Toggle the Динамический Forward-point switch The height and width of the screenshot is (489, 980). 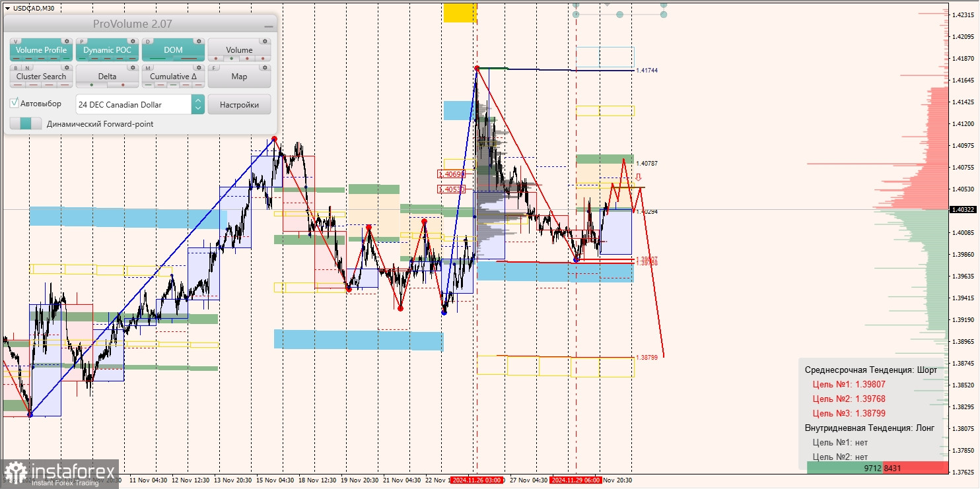26,123
